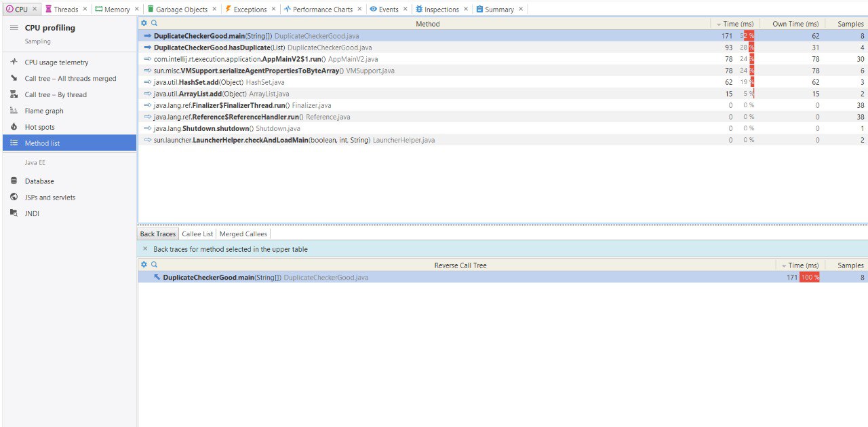Close the Performance Charts tab
The width and height of the screenshot is (868, 427).
point(359,10)
